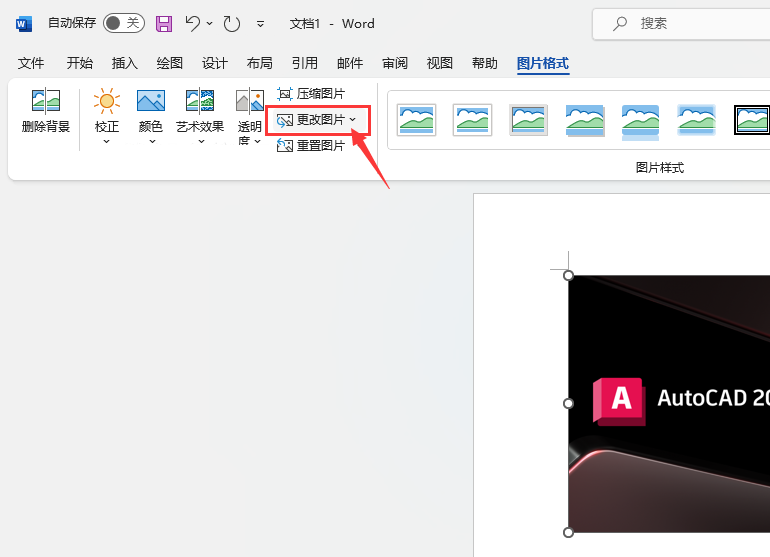The width and height of the screenshot is (770, 557).
Task: Open the 透明度 transparency icon
Action: click(249, 101)
